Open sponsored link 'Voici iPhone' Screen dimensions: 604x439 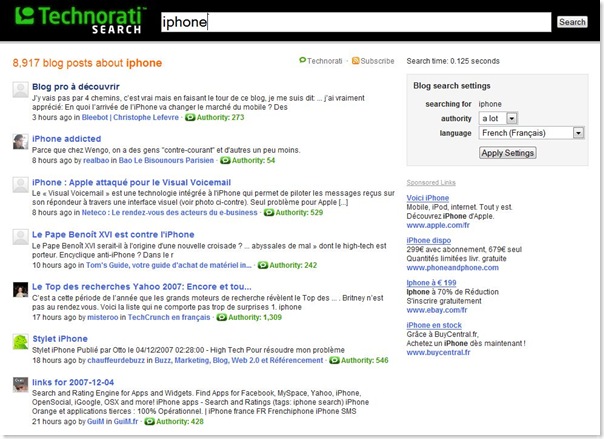428,198
